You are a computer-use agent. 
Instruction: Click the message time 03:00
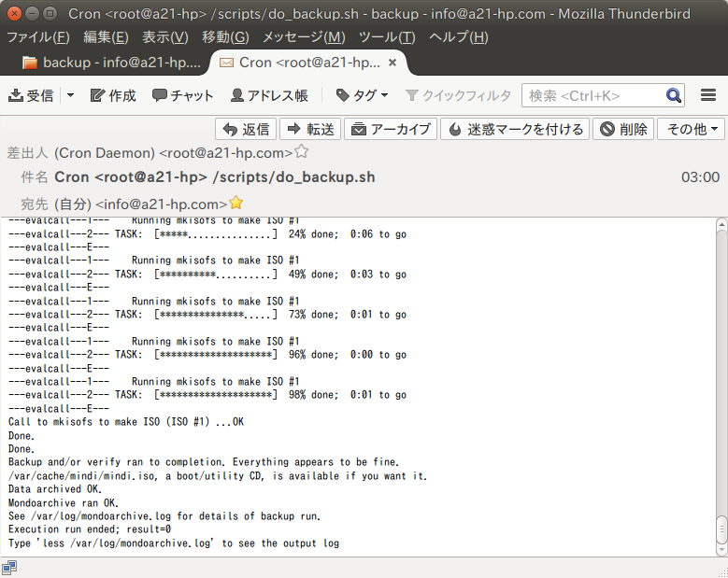click(700, 177)
